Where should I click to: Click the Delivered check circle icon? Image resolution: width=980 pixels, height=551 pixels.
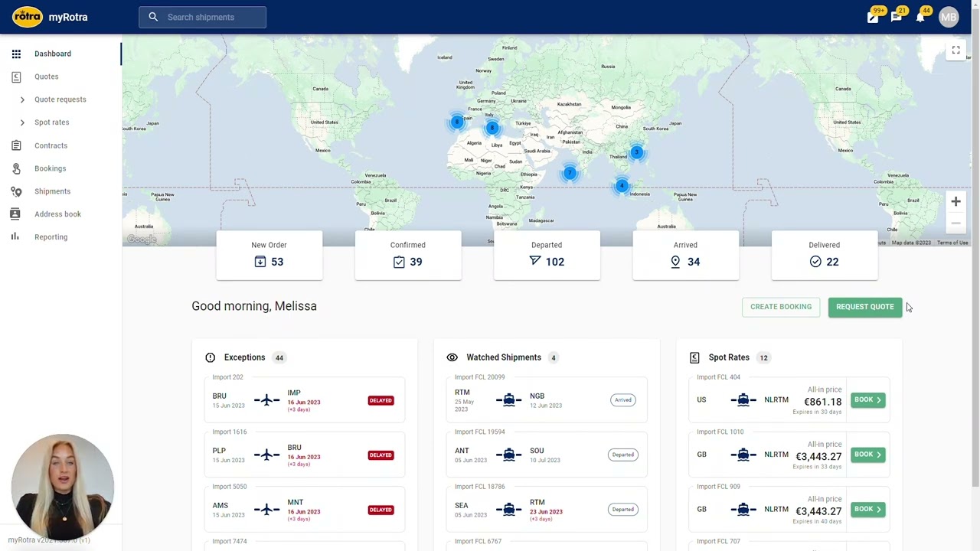(x=815, y=262)
